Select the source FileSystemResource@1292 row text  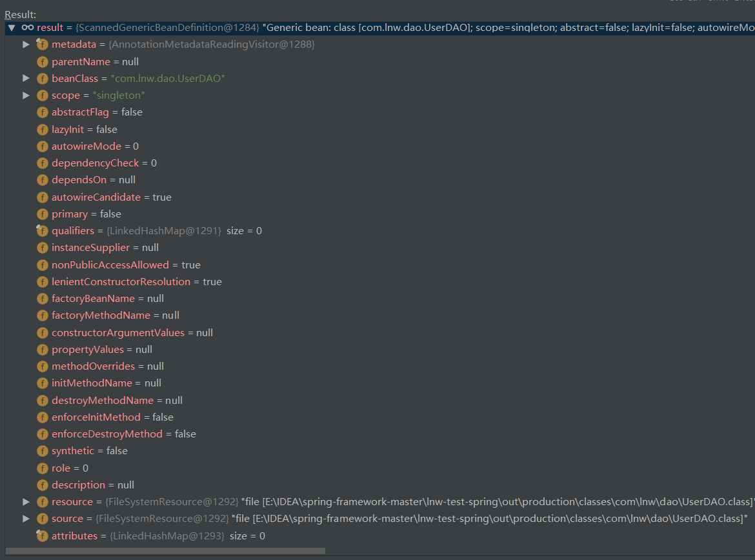(x=399, y=519)
